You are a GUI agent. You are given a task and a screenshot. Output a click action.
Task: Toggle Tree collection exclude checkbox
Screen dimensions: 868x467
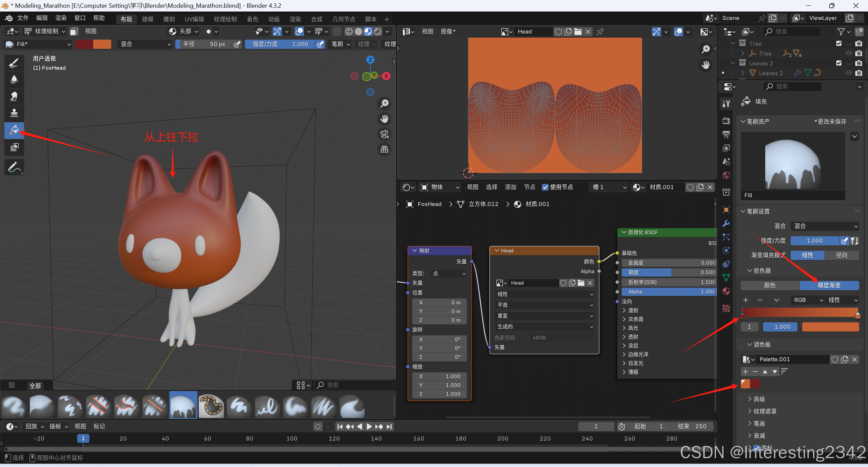838,43
